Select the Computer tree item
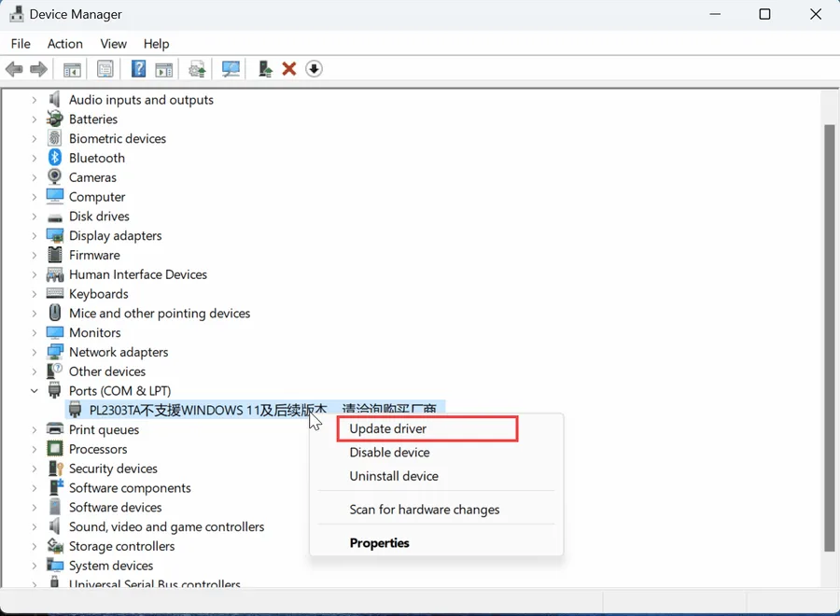The image size is (840, 616). click(x=97, y=197)
